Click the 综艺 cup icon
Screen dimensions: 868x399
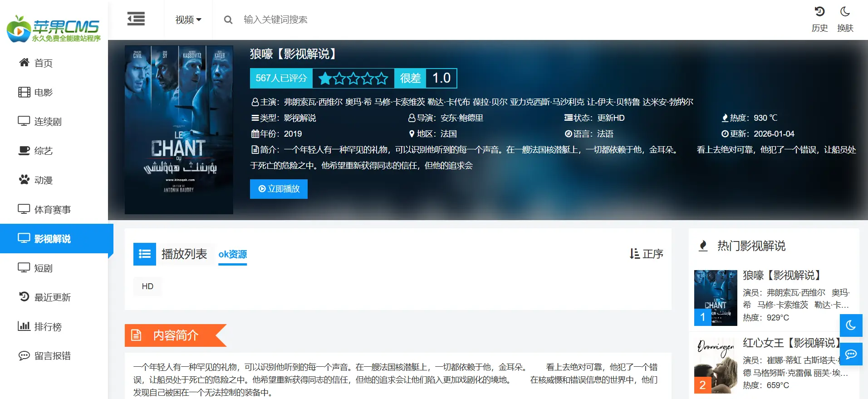24,151
